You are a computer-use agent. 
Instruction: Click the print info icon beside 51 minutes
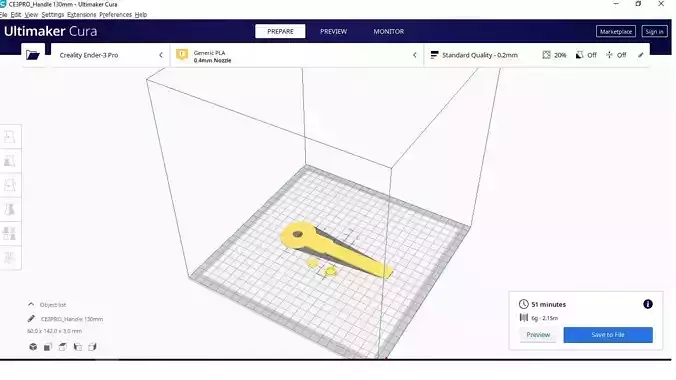(648, 304)
